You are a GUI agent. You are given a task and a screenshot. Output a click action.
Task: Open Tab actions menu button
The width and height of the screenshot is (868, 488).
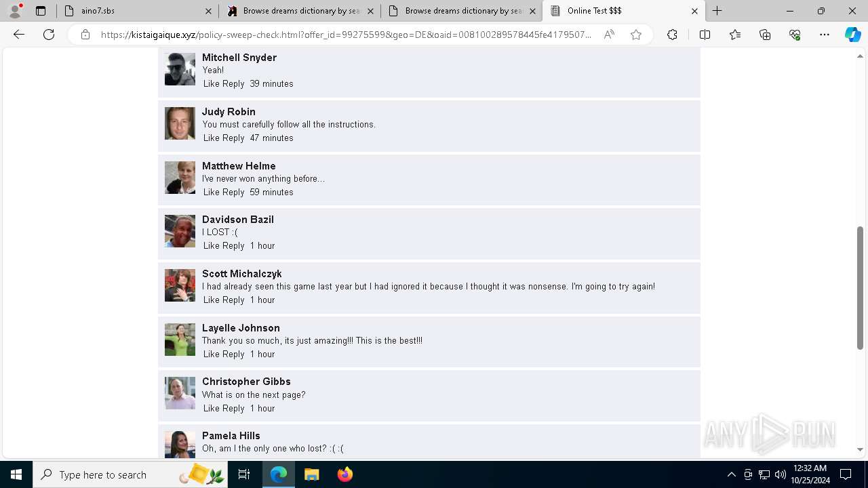click(x=41, y=11)
